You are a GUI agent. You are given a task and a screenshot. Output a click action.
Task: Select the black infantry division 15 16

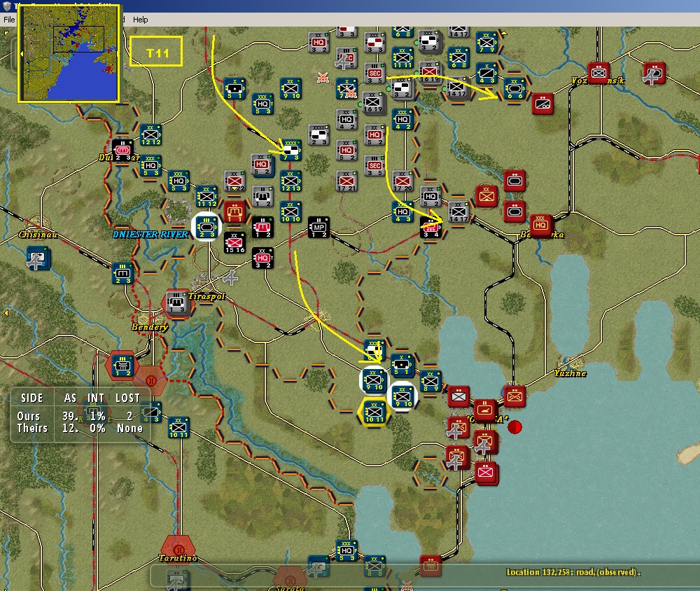(234, 242)
